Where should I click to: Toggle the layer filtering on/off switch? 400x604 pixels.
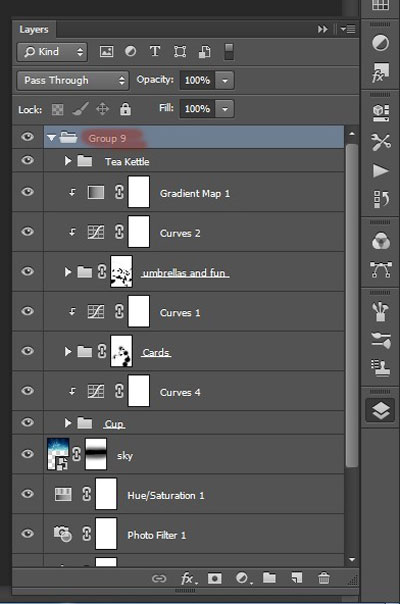[229, 52]
